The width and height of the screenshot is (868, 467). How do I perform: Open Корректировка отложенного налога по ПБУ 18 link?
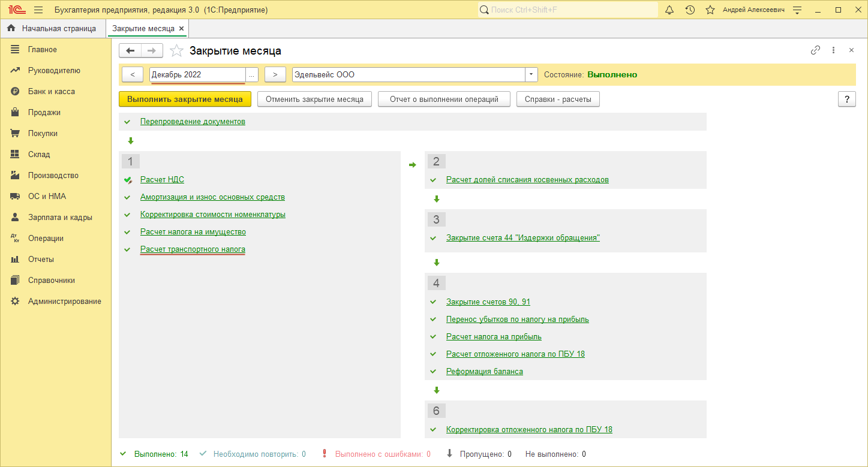[x=529, y=429]
